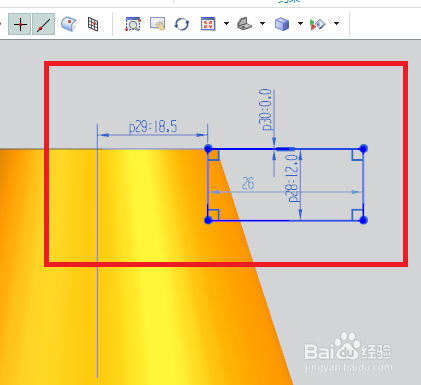Select the p30:0.0 dimension text
The image size is (421, 385).
pos(266,110)
